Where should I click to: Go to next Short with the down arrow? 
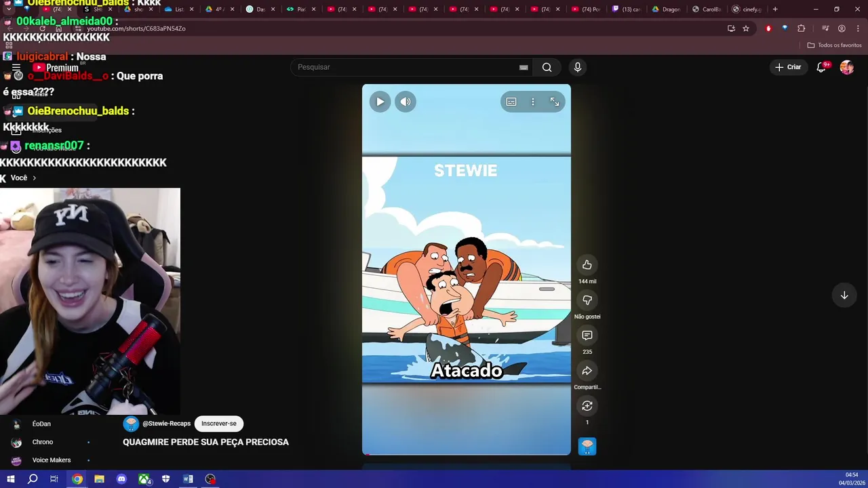point(844,296)
